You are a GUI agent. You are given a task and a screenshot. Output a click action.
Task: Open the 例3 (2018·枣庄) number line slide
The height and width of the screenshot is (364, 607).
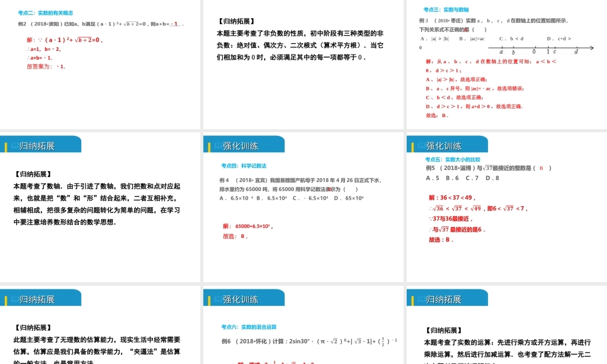507,64
